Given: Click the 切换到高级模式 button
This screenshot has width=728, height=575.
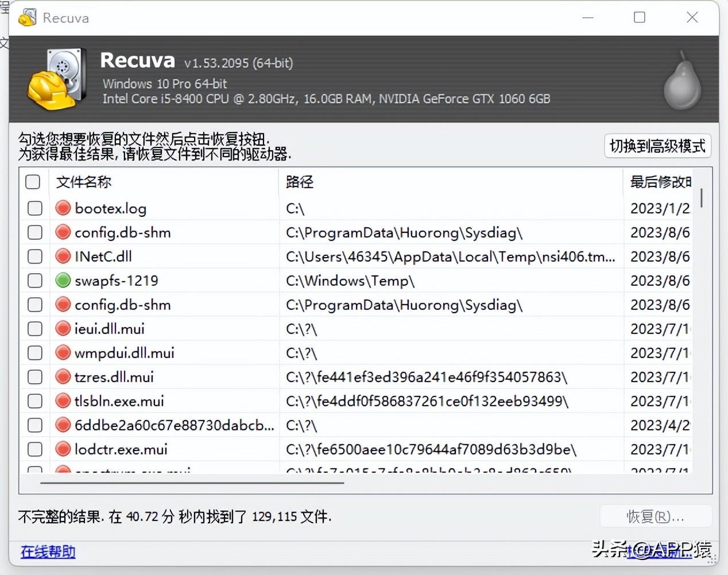Looking at the screenshot, I should 658,146.
